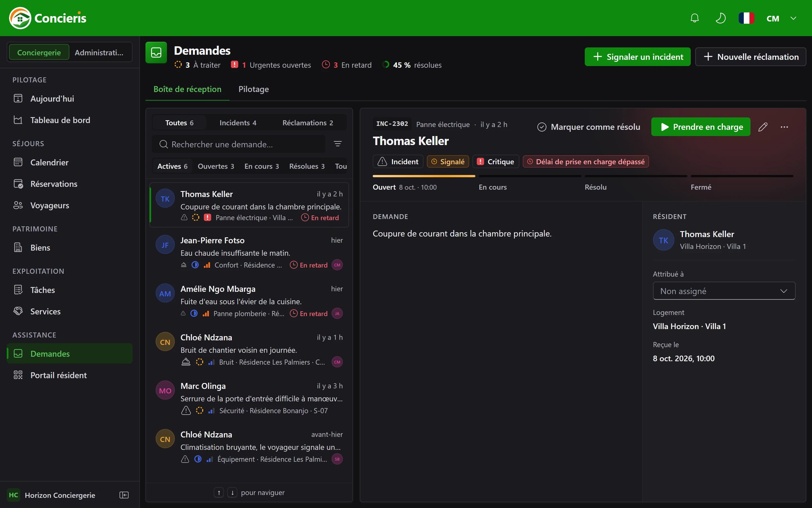The image size is (812, 508).
Task: Open the notifications bell
Action: (x=694, y=18)
